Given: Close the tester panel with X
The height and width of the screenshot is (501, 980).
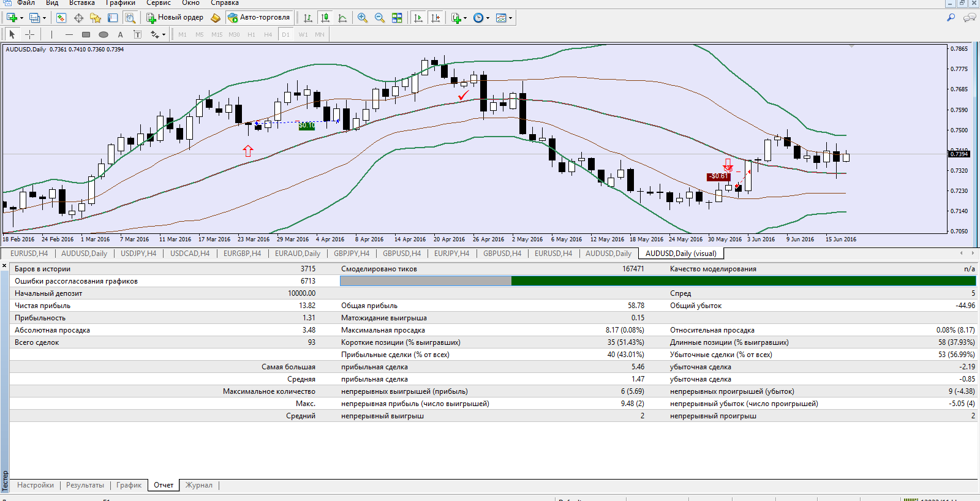Looking at the screenshot, I should pyautogui.click(x=4, y=266).
